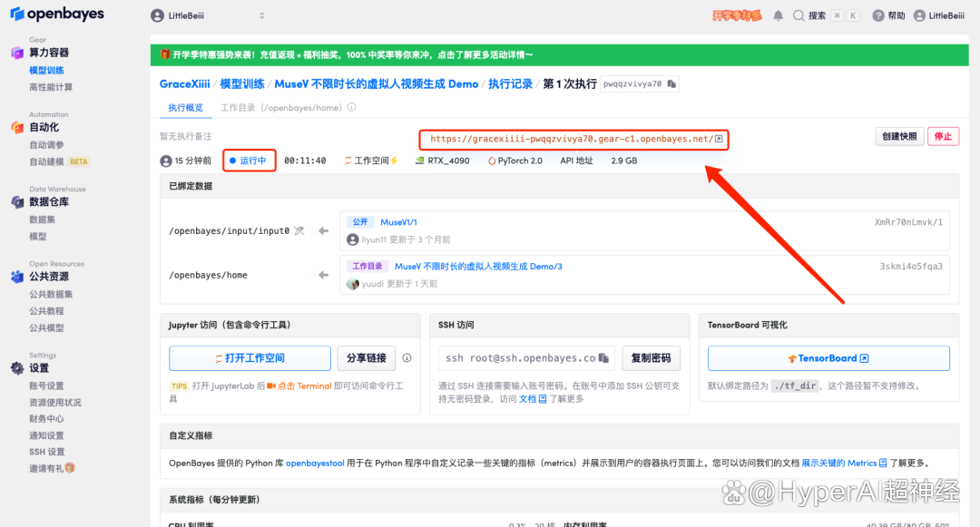
Task: Click arrow icon on the input0 row
Action: pyautogui.click(x=323, y=231)
